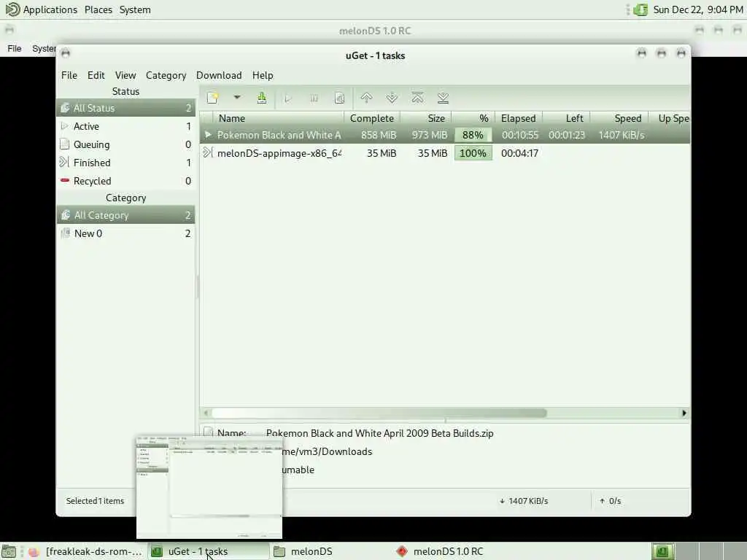Click the uGet window preview thumbnail
The width and height of the screenshot is (747, 560).
(209, 486)
